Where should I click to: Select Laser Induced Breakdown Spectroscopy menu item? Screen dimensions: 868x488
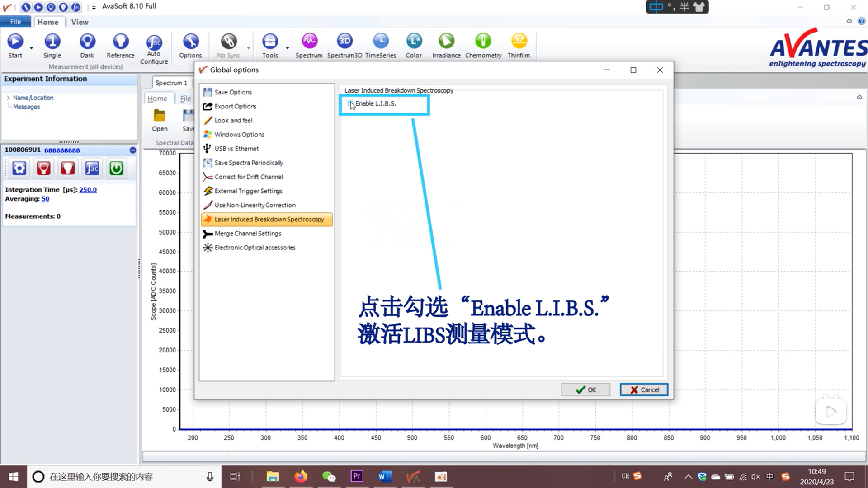tap(269, 219)
